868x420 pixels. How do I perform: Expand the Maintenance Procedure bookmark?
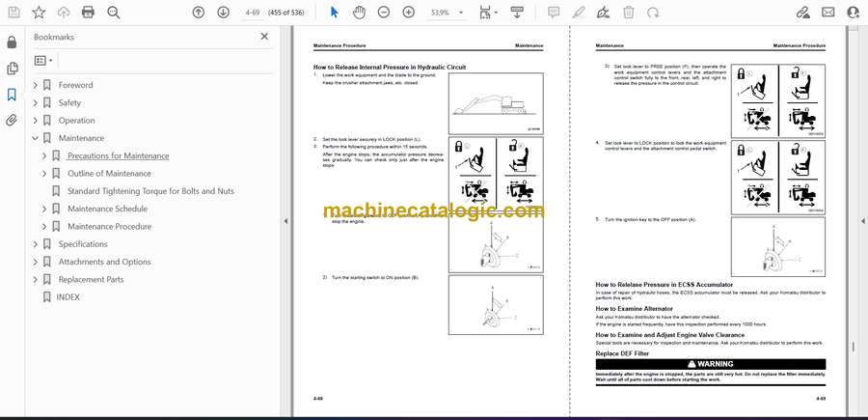click(x=44, y=227)
